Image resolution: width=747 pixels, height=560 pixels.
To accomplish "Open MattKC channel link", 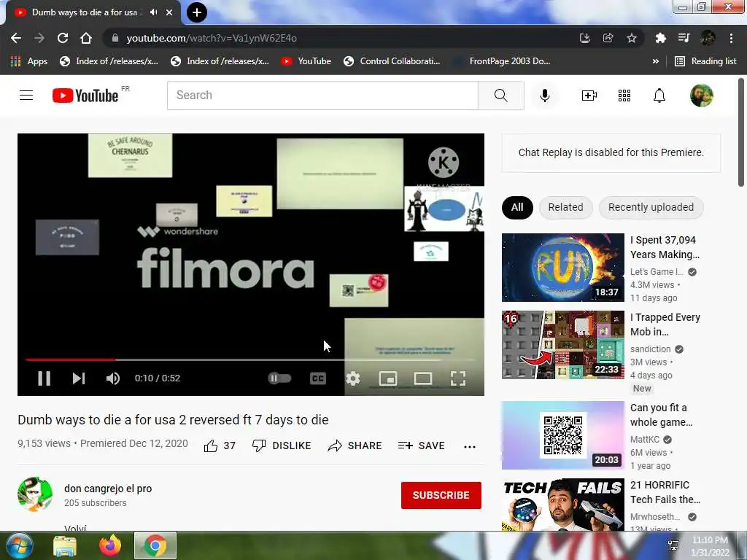I will 645,440.
